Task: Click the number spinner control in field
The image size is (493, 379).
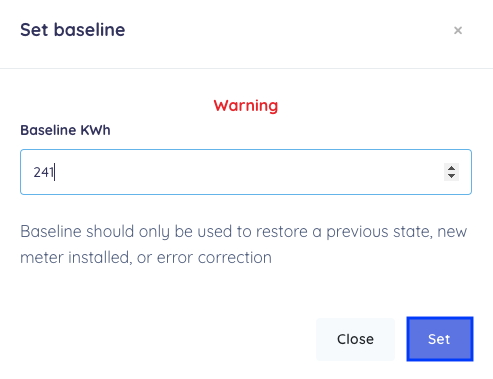Action: click(451, 172)
